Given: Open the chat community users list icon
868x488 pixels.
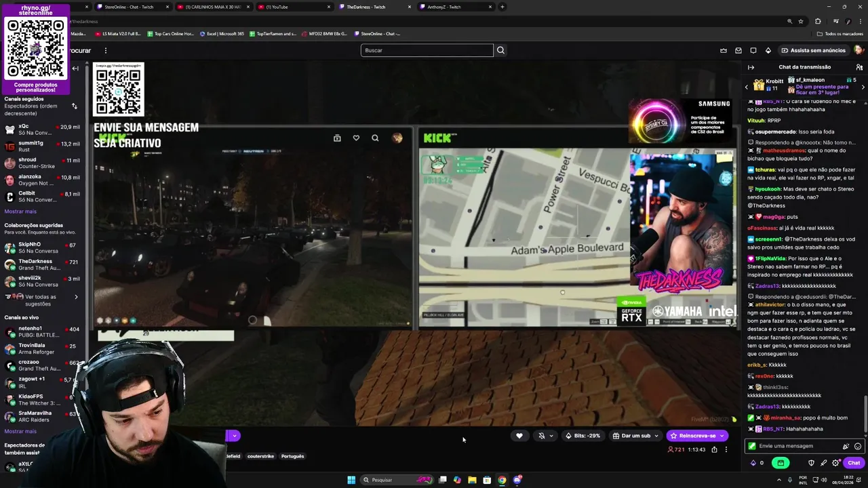Looking at the screenshot, I should pos(859,67).
